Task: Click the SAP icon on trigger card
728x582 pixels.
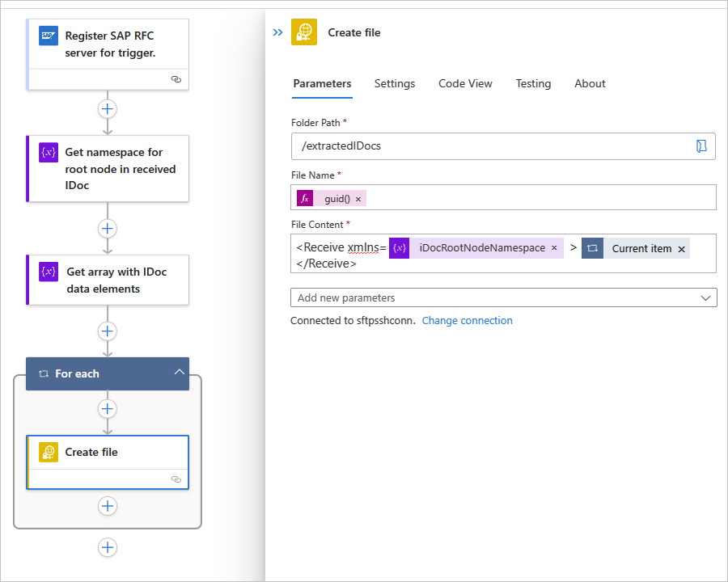Action: point(49,36)
